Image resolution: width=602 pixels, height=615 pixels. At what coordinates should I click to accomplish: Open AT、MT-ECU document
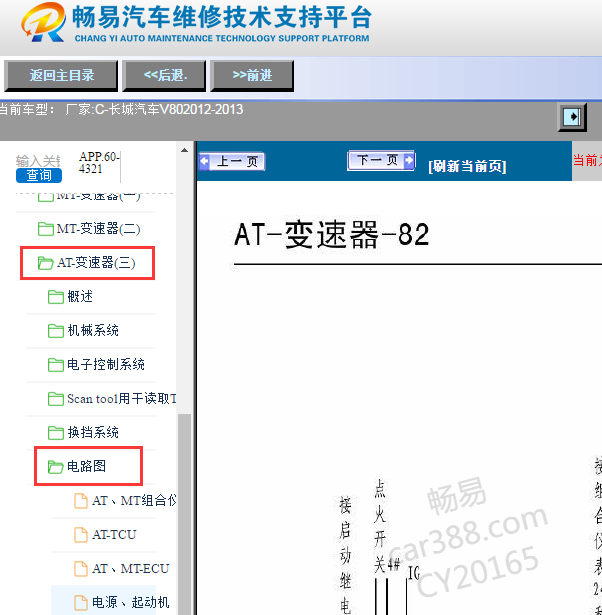(131, 569)
